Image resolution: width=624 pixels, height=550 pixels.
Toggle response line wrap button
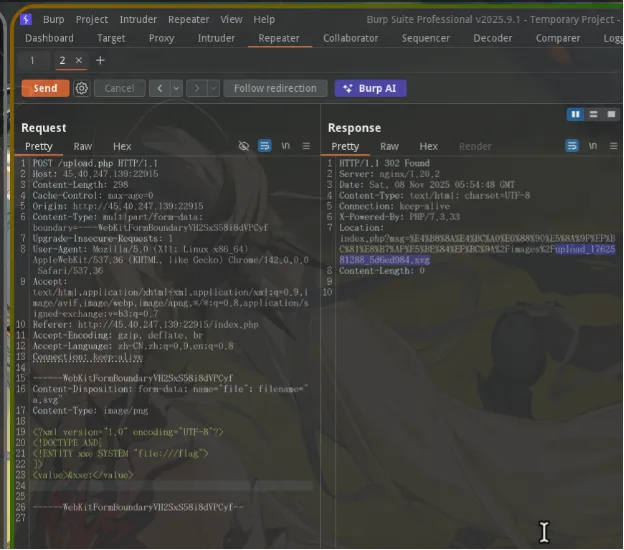pyautogui.click(x=571, y=146)
